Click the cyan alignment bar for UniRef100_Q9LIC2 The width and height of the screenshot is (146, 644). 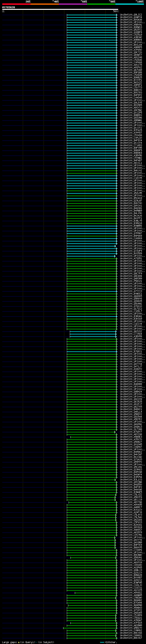coord(92,15)
